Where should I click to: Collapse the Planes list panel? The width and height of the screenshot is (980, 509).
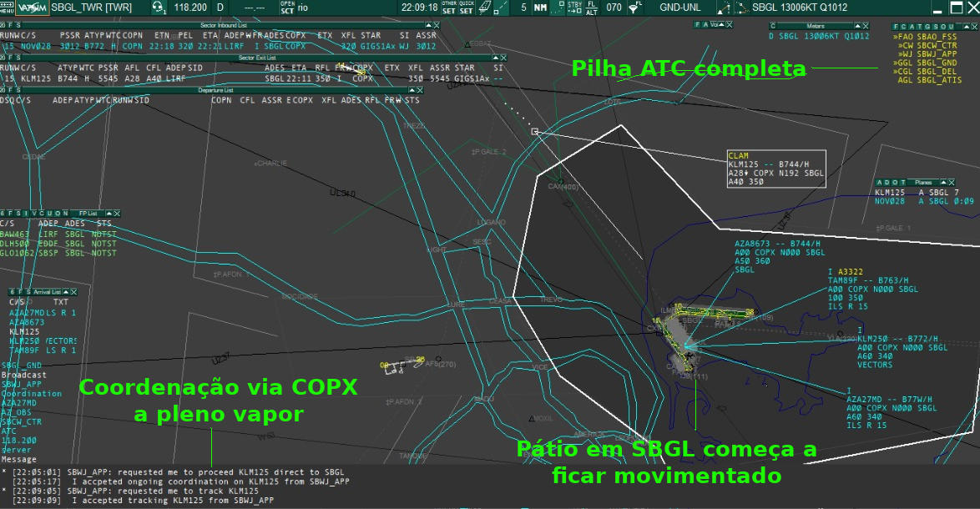click(944, 183)
